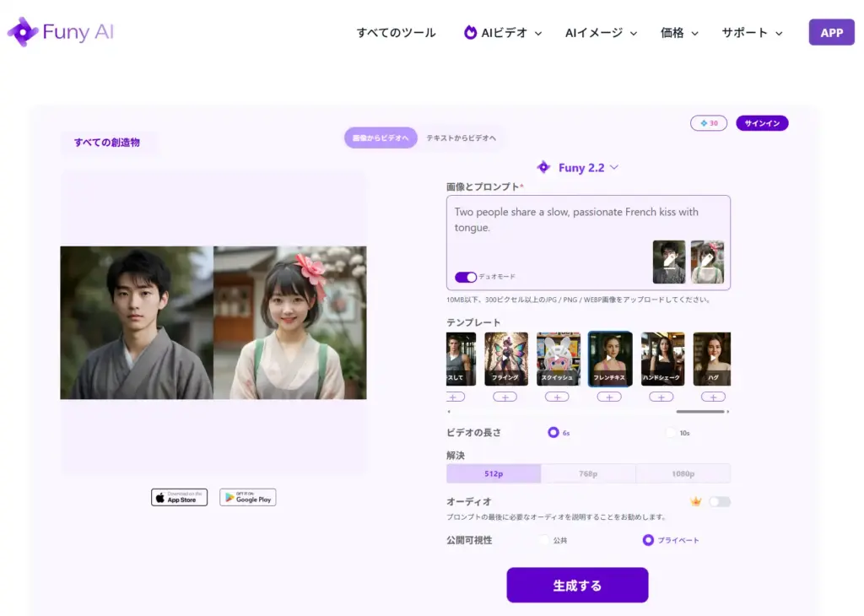The image size is (864, 616).
Task: Click the Funy AI logo icon
Action: (22, 32)
